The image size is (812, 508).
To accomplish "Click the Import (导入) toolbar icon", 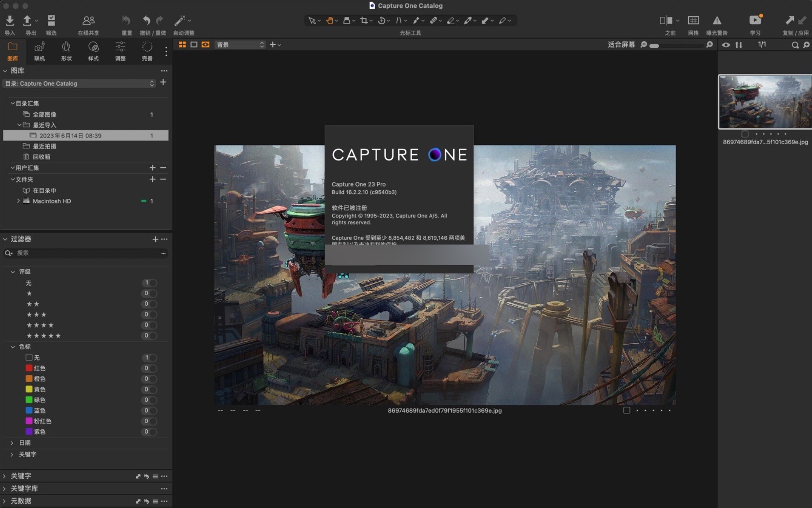I will (9, 20).
